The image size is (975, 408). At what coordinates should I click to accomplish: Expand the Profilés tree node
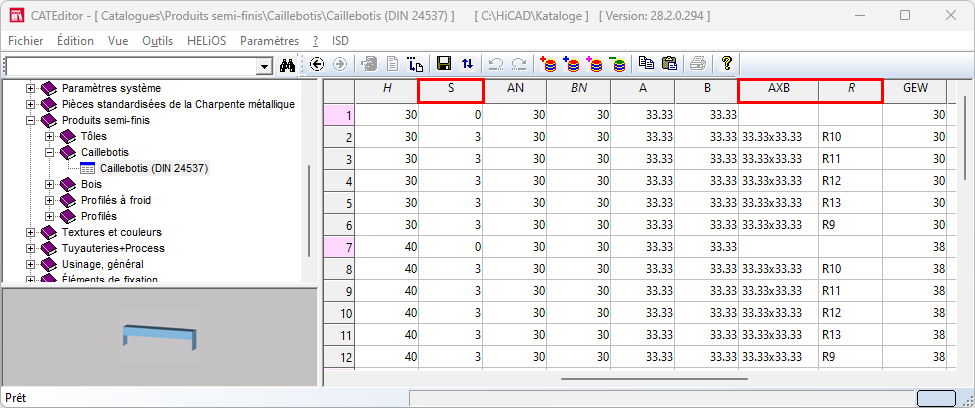[50, 216]
